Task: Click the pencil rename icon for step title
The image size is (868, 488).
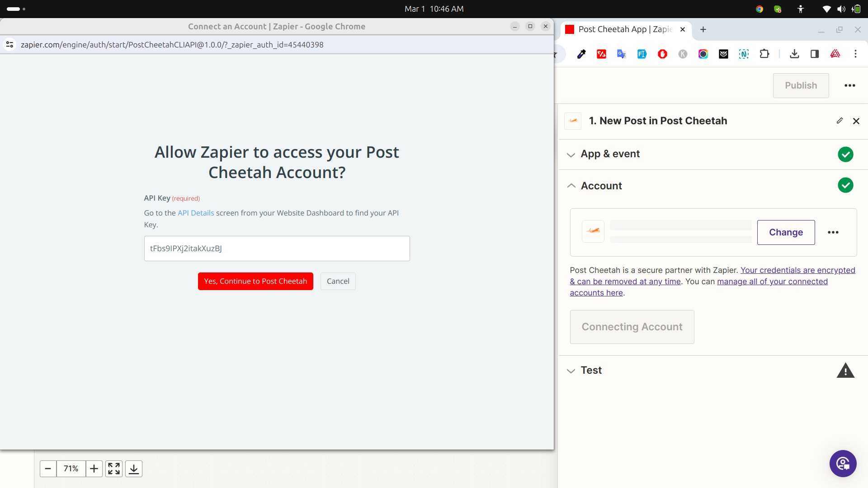Action: 840,121
